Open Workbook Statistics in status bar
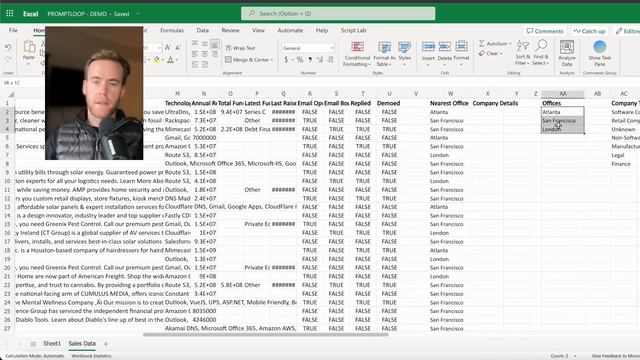The image size is (640, 360). tap(91, 356)
